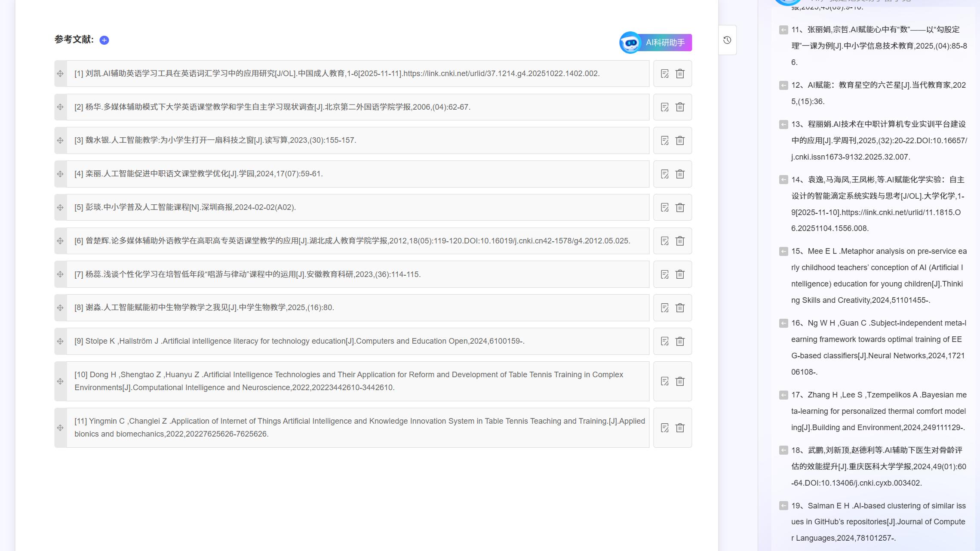Delete reference [4] by 栾丽
Image resolution: width=980 pixels, height=551 pixels.
click(680, 174)
